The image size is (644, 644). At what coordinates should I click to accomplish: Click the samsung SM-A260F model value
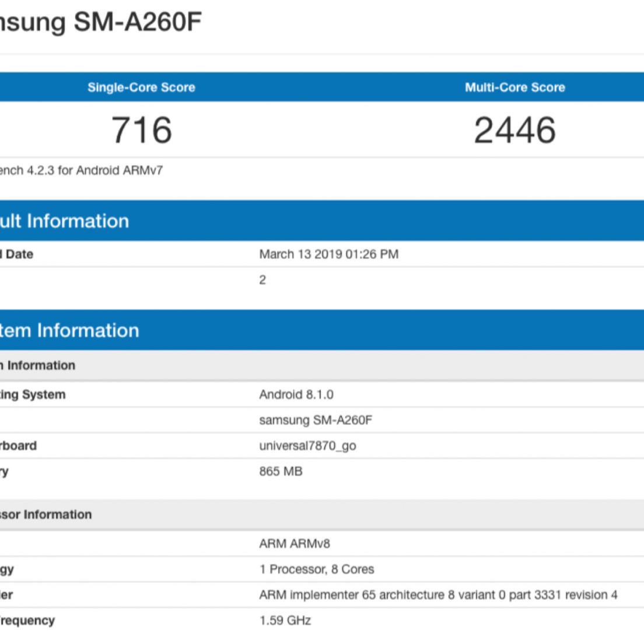tap(315, 421)
